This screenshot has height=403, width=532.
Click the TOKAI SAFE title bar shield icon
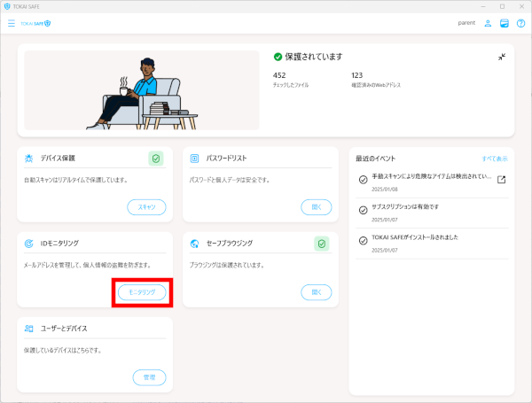[x=7, y=6]
